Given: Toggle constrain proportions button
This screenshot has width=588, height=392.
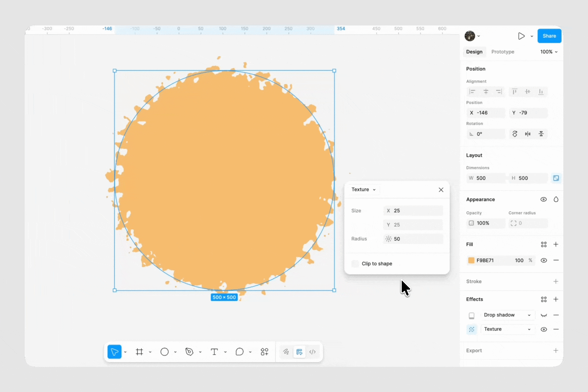Looking at the screenshot, I should pos(556,178).
